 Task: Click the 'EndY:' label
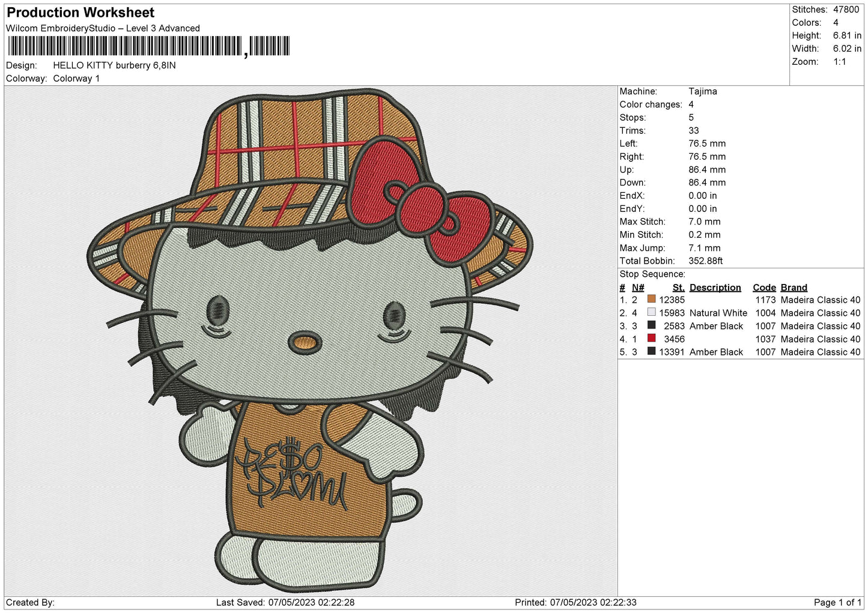coord(633,209)
